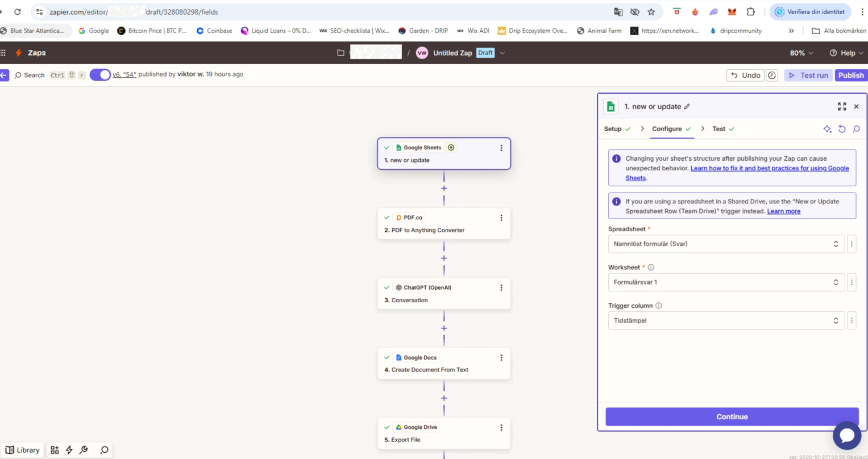Image resolution: width=868 pixels, height=459 pixels.
Task: Open the chat support bubble
Action: pos(846,435)
